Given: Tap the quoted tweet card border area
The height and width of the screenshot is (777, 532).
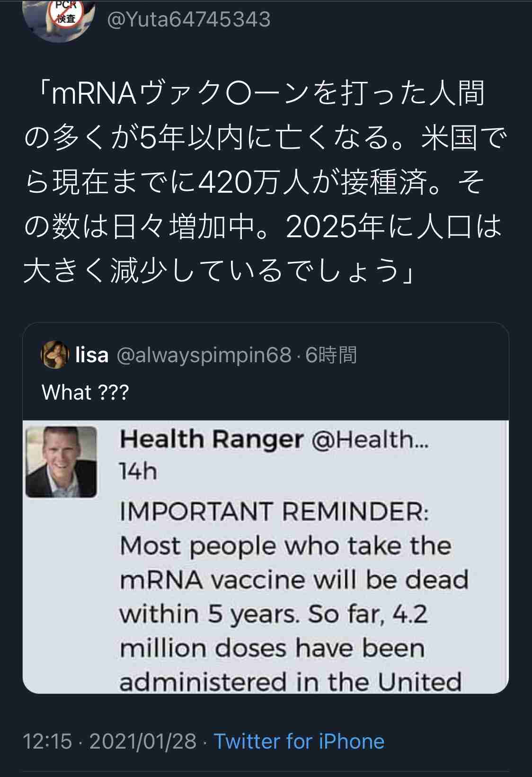Looking at the screenshot, I should tap(265, 327).
